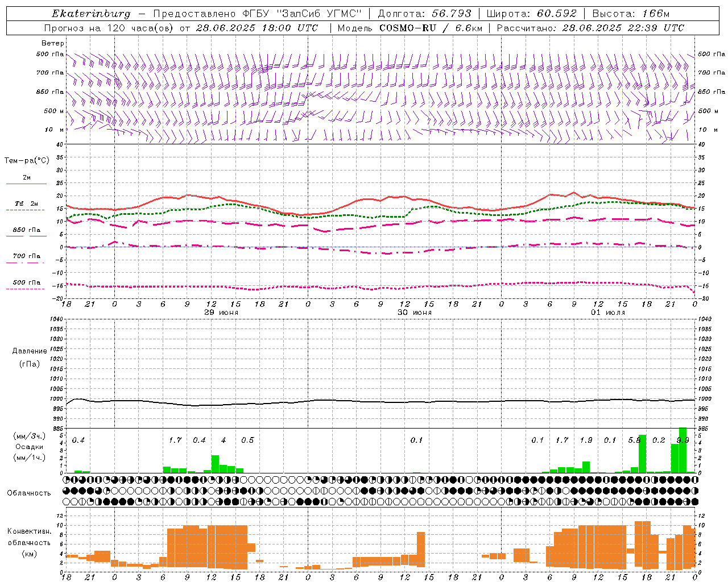The height and width of the screenshot is (582, 728).
Task: Click the 0.2 precipitation total
Action: point(659,440)
